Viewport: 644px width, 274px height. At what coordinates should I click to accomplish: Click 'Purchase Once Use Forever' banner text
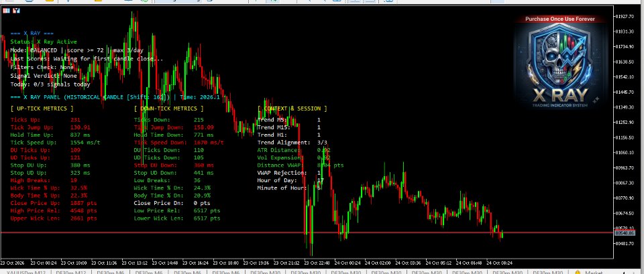coord(559,19)
